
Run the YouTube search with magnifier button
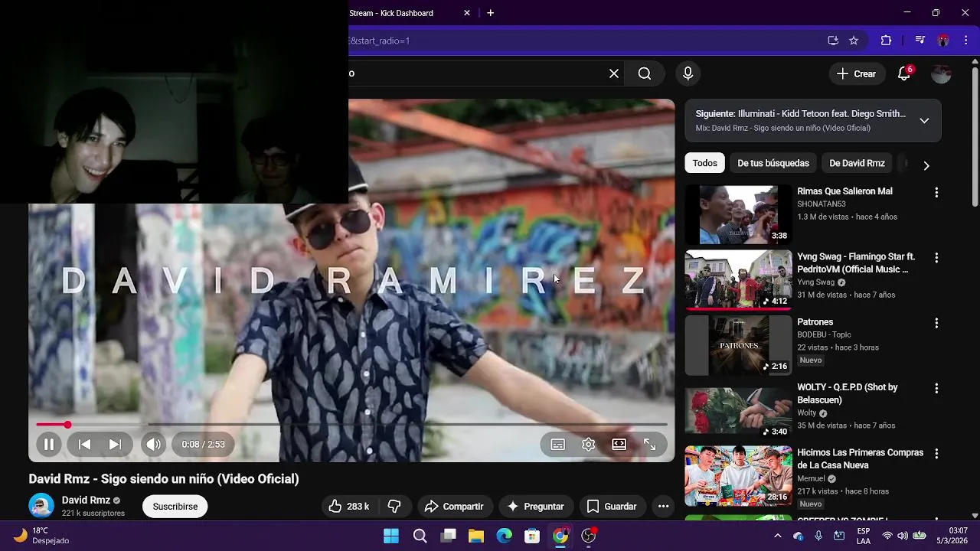645,73
